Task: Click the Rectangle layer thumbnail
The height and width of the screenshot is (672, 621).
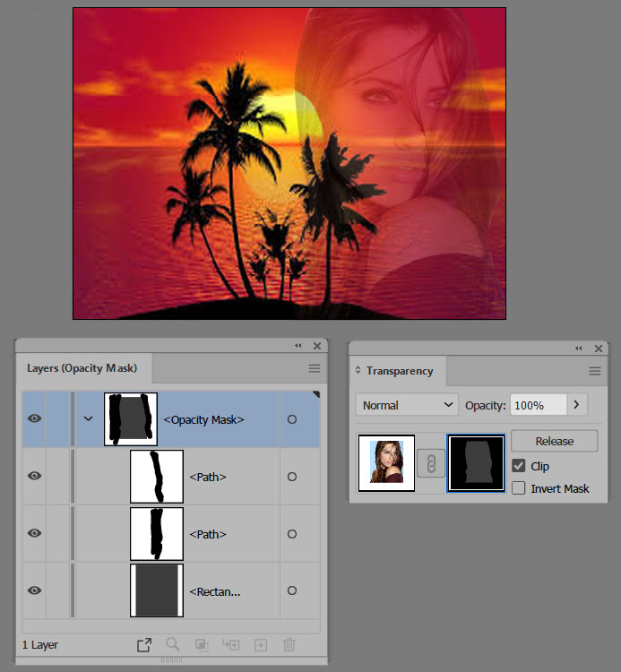Action: click(x=157, y=590)
